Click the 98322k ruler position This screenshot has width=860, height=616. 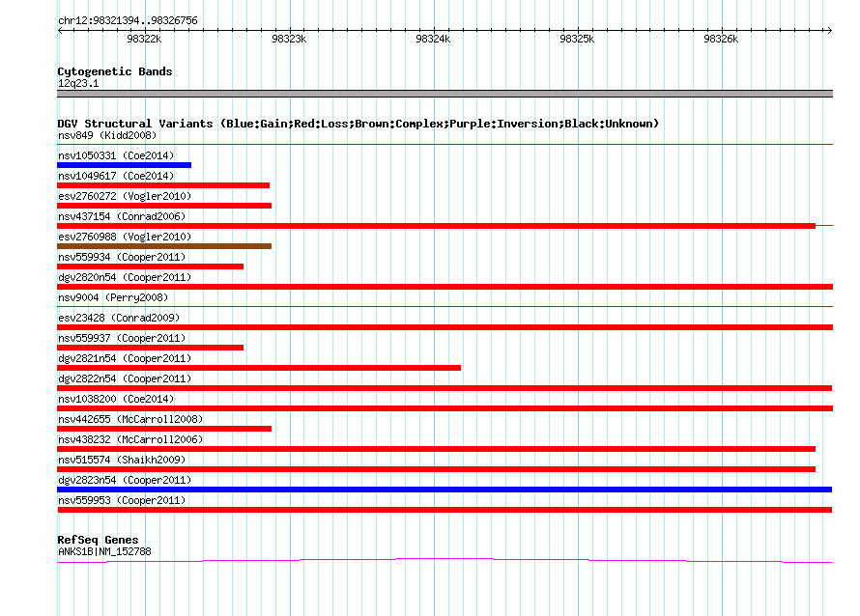click(144, 39)
